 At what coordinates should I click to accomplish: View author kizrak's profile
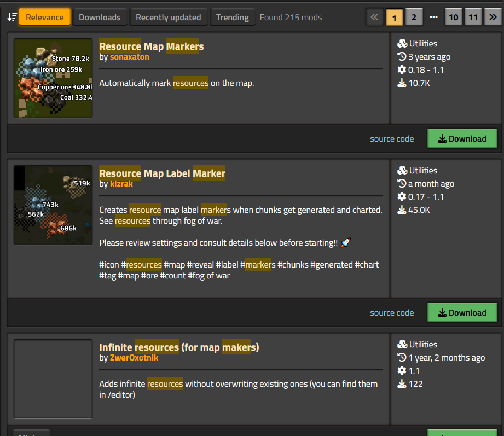[121, 184]
